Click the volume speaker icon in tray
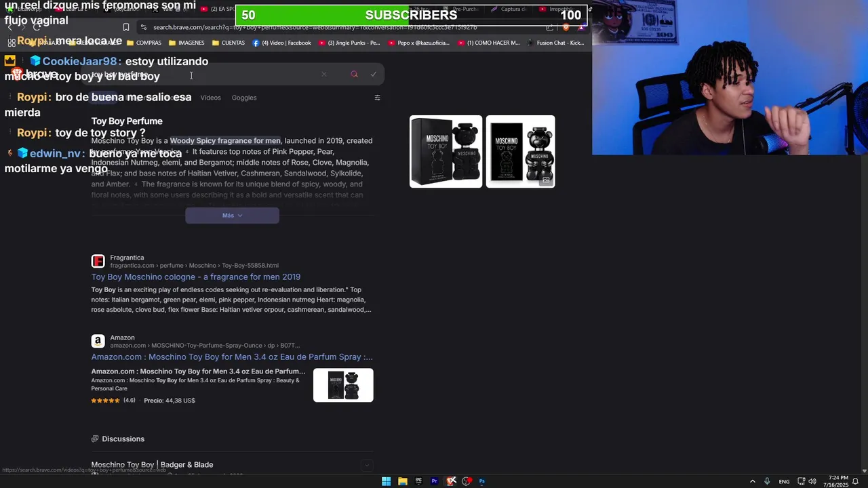Viewport: 868px width, 488px height. pyautogui.click(x=812, y=481)
